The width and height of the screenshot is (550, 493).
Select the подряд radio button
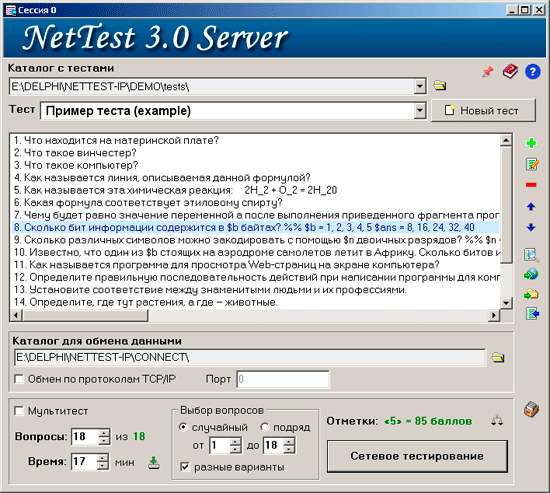(264, 427)
